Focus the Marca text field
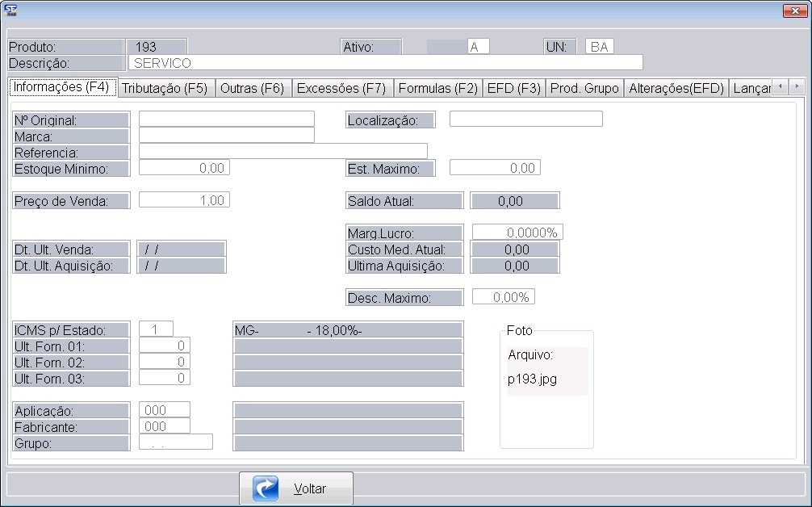 click(x=226, y=136)
